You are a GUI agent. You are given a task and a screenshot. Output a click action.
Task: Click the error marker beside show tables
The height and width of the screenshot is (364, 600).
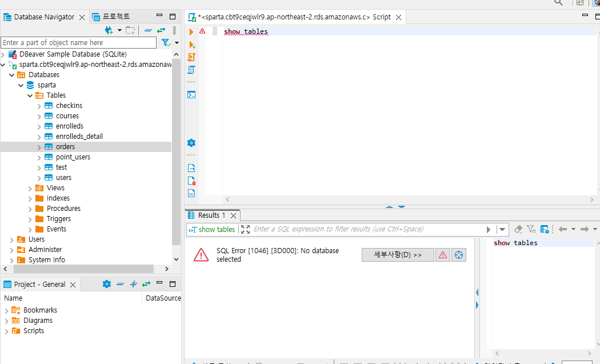point(202,31)
